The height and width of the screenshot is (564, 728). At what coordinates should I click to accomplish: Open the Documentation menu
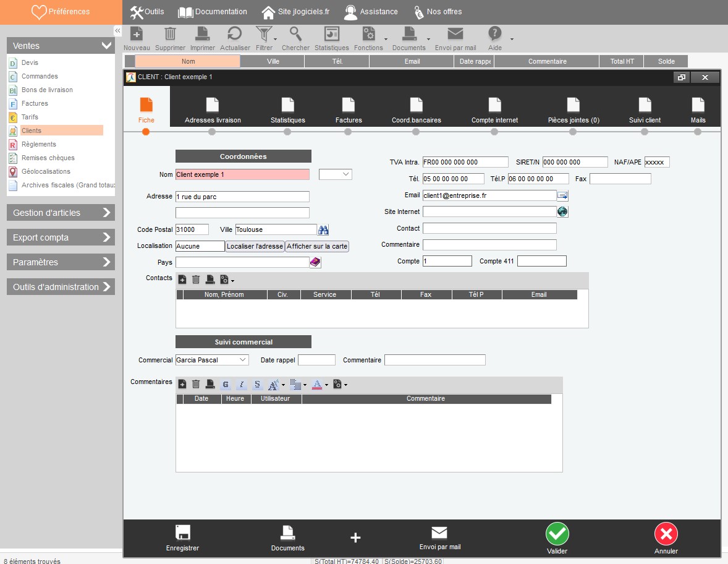[213, 12]
